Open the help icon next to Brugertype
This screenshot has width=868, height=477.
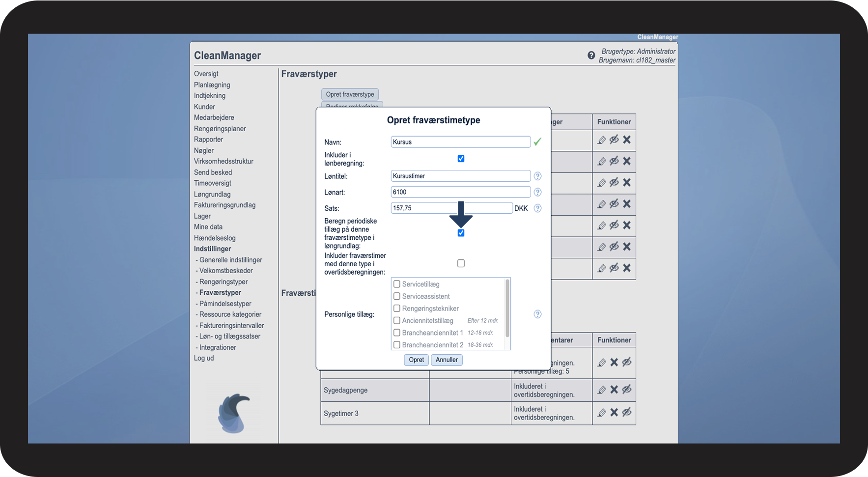coord(591,56)
